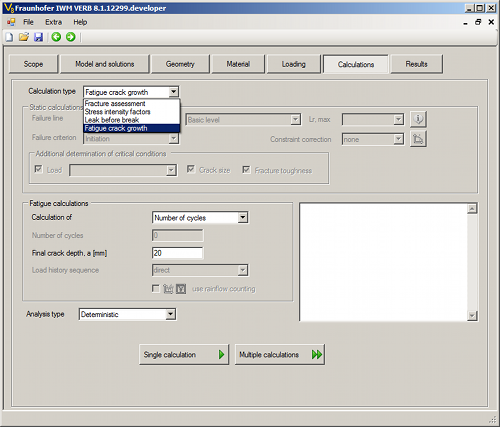
Task: Enable the use rainflow counting checkbox
Action: click(x=156, y=288)
